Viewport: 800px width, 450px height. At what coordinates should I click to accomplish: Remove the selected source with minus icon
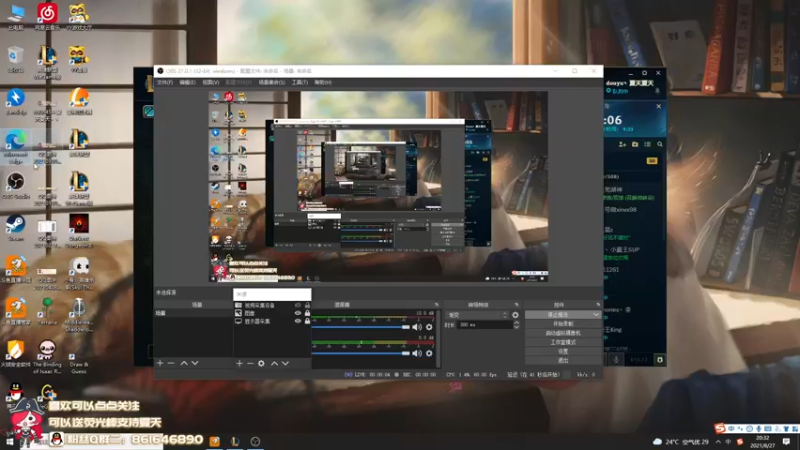250,363
